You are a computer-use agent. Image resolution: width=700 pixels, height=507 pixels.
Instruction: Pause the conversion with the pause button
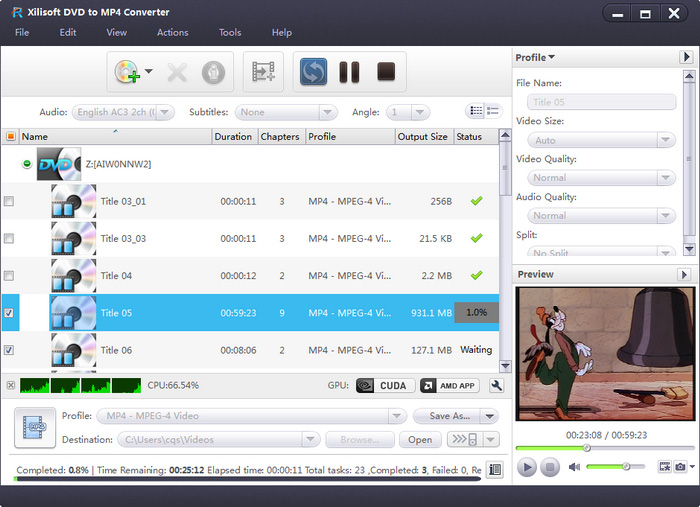click(x=349, y=72)
